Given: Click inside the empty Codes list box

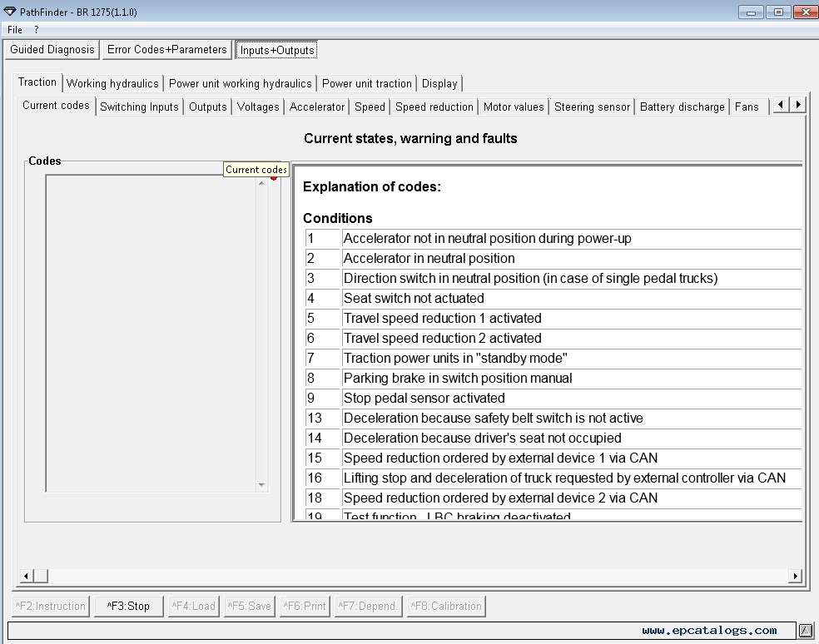Looking at the screenshot, I should (x=150, y=333).
